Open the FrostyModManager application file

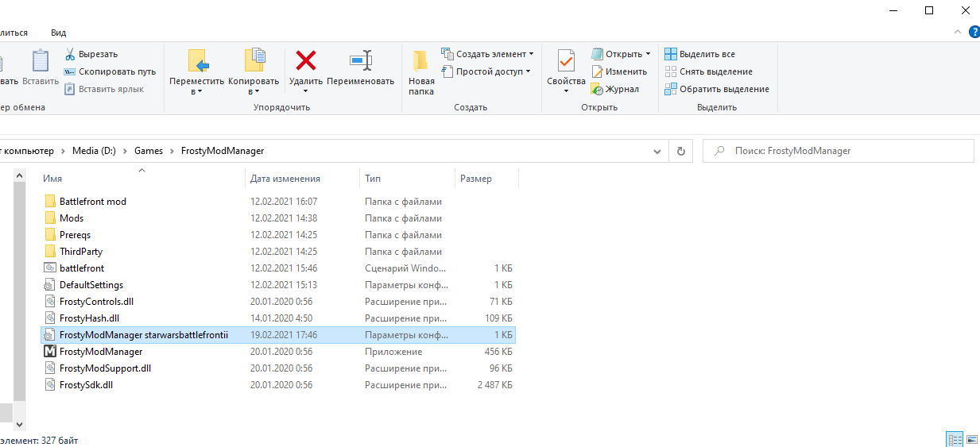pyautogui.click(x=100, y=352)
